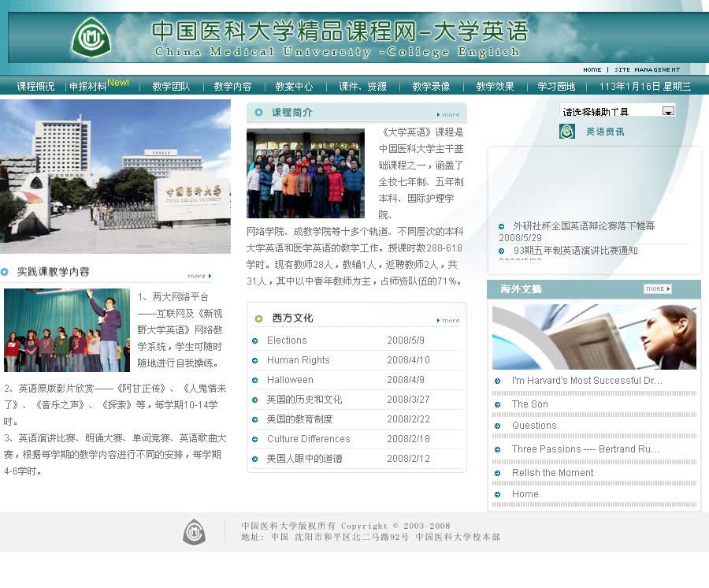
Task: Expand more in 西方文化 section
Action: tap(448, 320)
